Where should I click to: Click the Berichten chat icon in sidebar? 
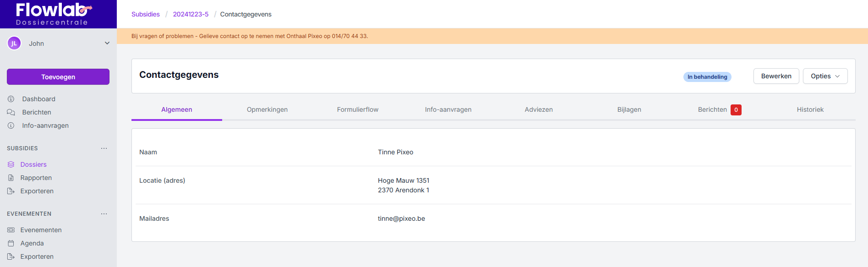click(11, 112)
